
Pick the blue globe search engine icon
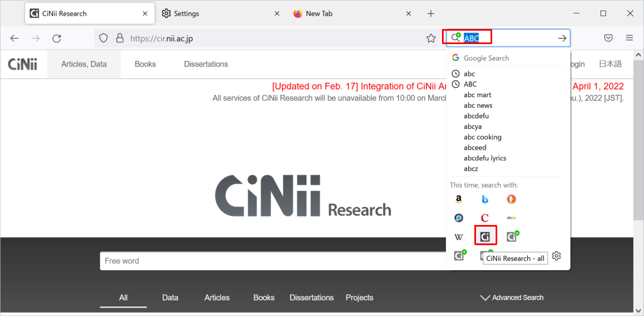(x=459, y=218)
